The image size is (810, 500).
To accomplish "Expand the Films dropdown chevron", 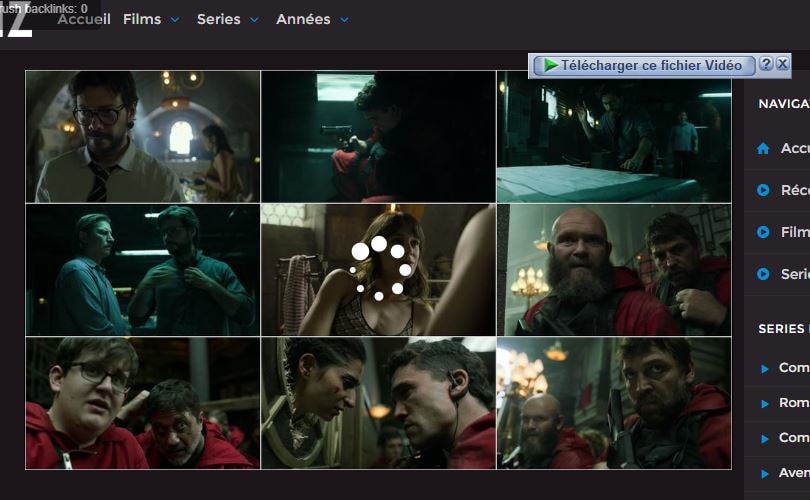I will click(175, 20).
